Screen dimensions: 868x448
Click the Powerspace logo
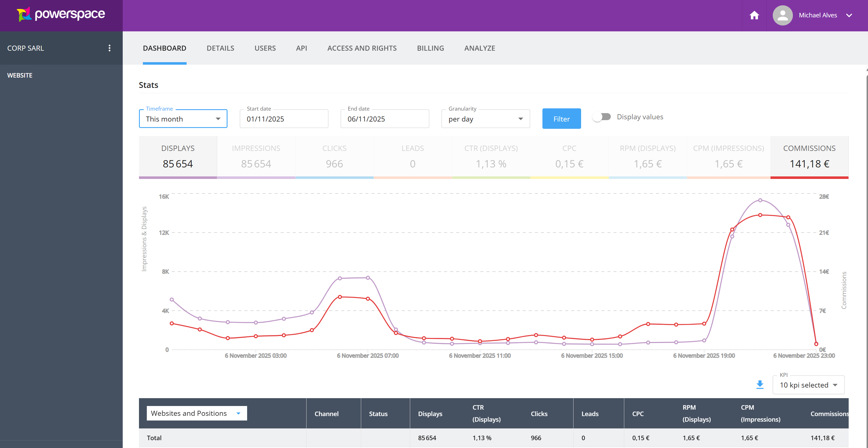(x=61, y=15)
